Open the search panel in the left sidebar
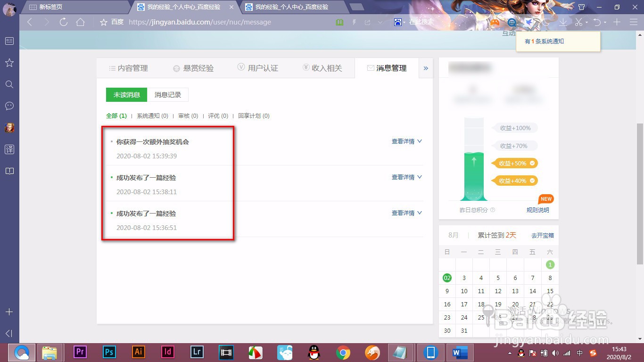Screen dimensions: 644x362 click(9, 84)
